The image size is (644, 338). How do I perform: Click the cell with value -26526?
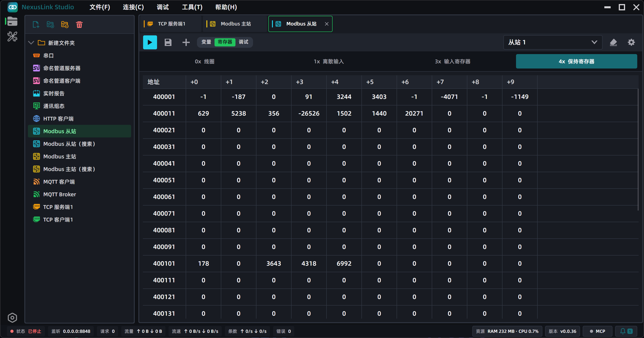click(x=309, y=114)
